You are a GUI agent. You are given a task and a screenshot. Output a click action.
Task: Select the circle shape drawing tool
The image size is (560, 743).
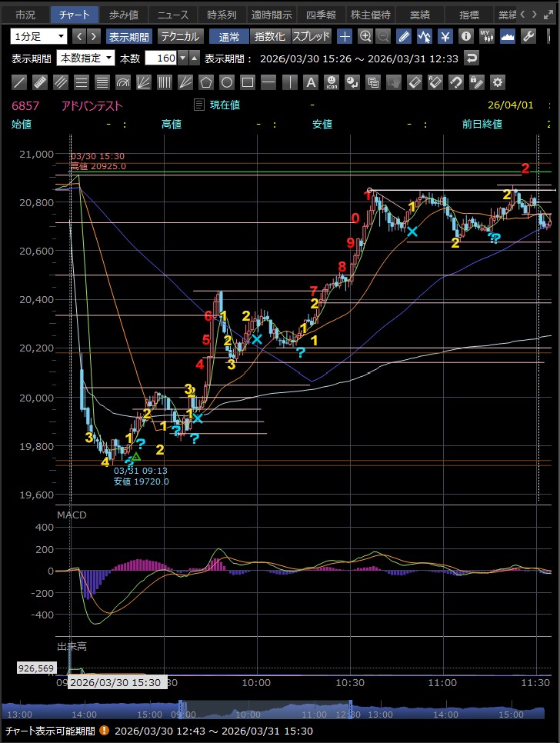(226, 82)
